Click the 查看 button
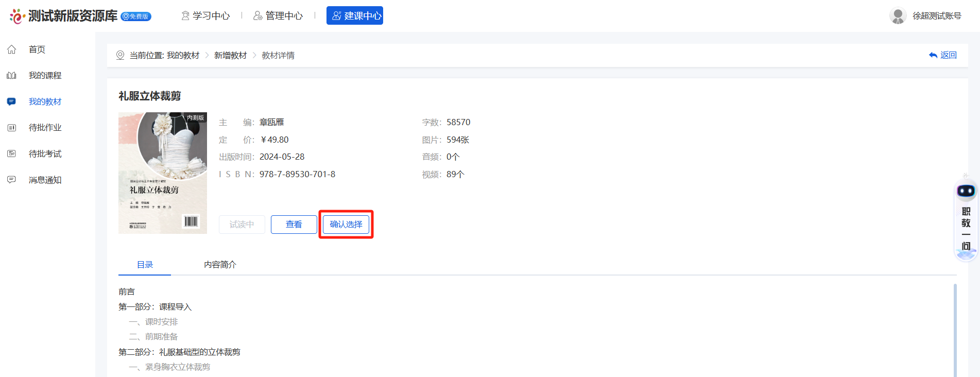The height and width of the screenshot is (377, 980). pos(294,225)
